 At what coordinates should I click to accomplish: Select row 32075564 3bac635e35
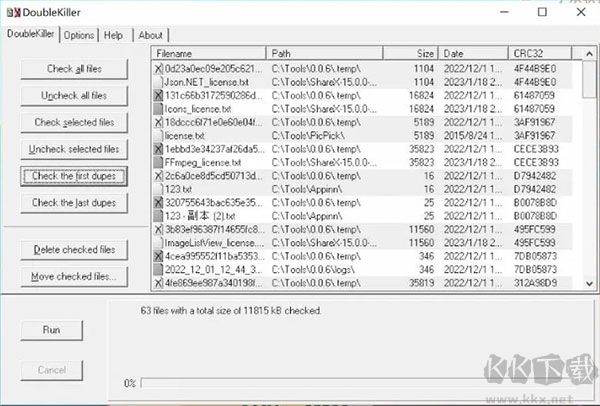[x=362, y=203]
